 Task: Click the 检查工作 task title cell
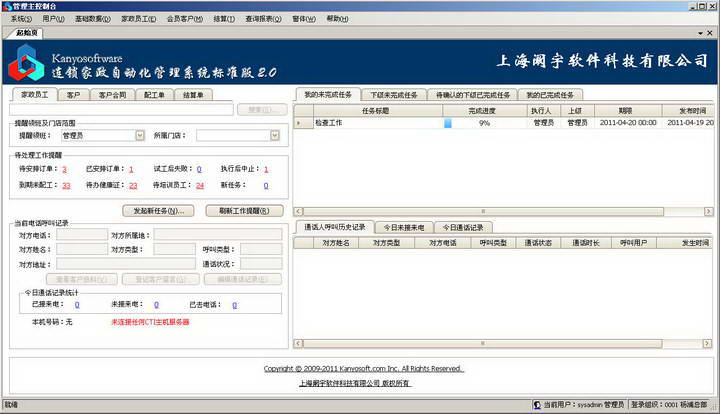377,123
